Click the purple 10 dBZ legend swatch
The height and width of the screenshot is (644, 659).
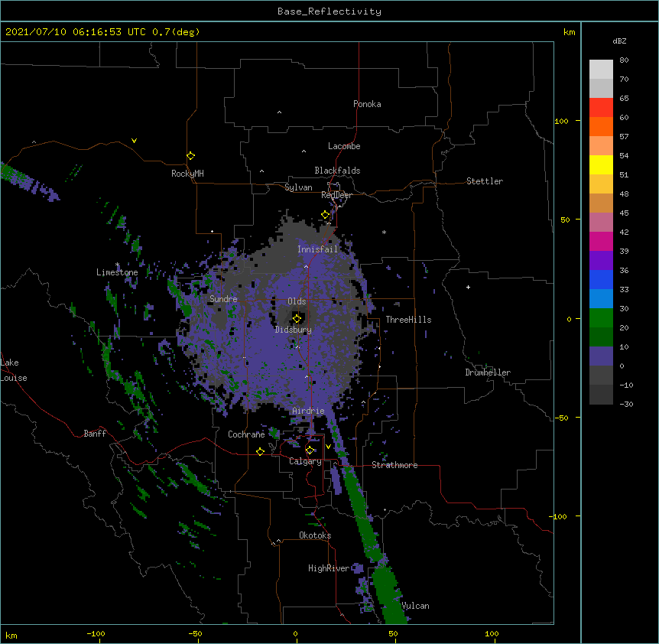point(601,356)
